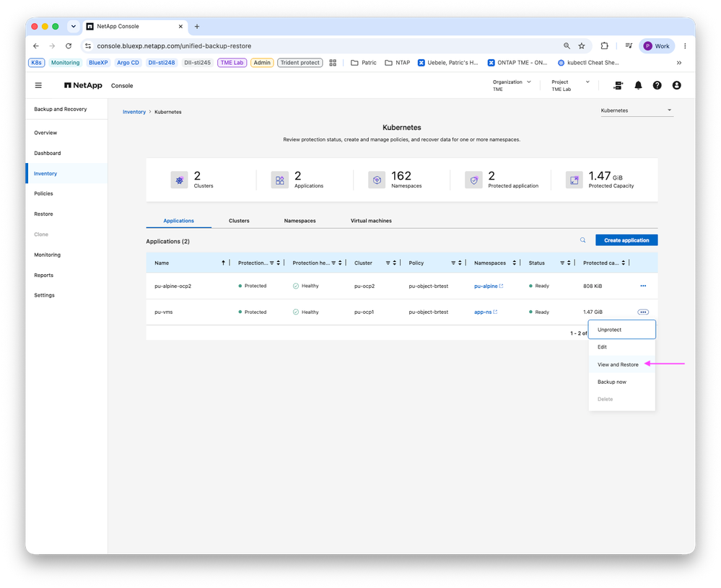Click the Protected application shield icon
The image size is (721, 588).
pyautogui.click(x=473, y=180)
